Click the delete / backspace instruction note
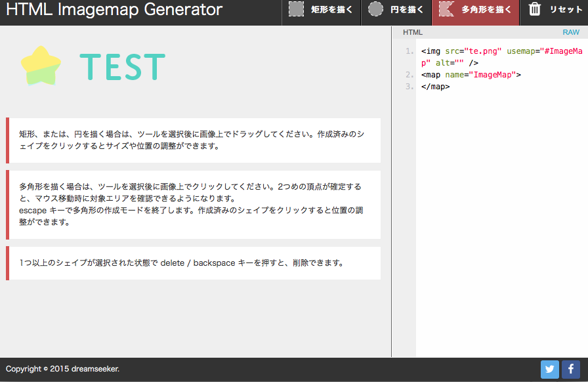Viewport: 588px width, 382px height. [193, 263]
